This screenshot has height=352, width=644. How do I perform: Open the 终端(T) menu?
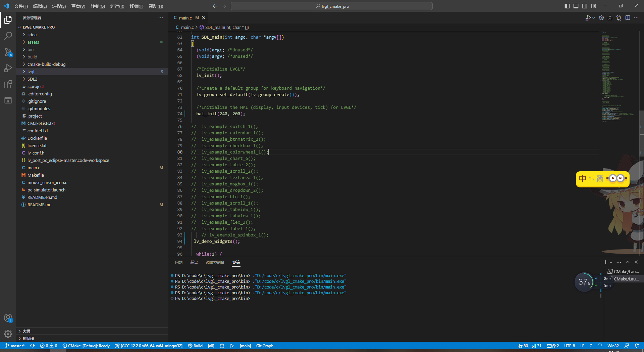tap(136, 6)
